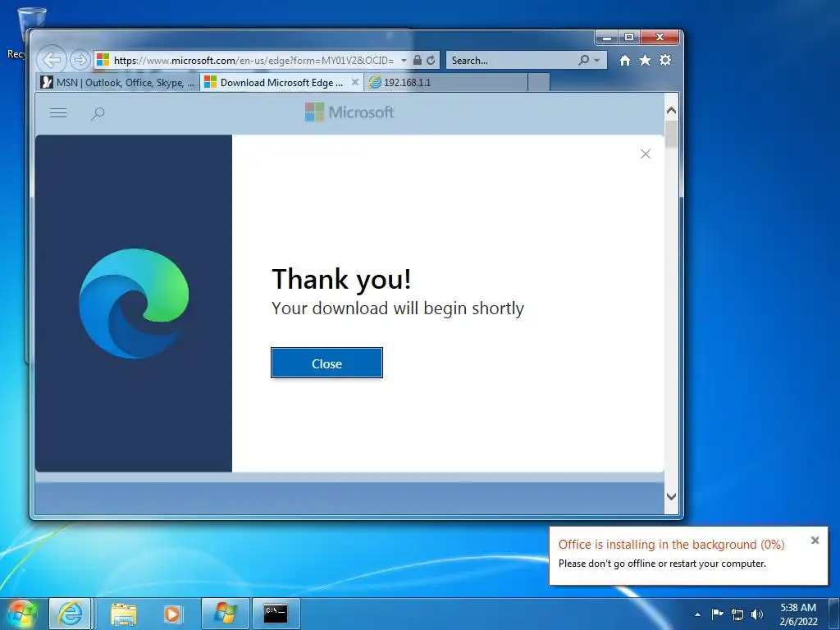Viewport: 840px width, 630px height.
Task: Select the Download Microsoft Edge tab
Action: pyautogui.click(x=282, y=83)
